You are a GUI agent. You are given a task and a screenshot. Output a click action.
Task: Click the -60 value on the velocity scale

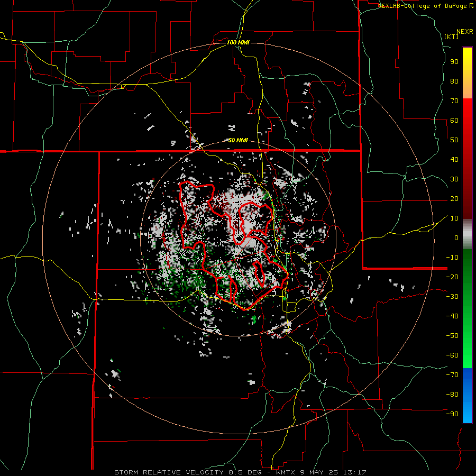452,355
